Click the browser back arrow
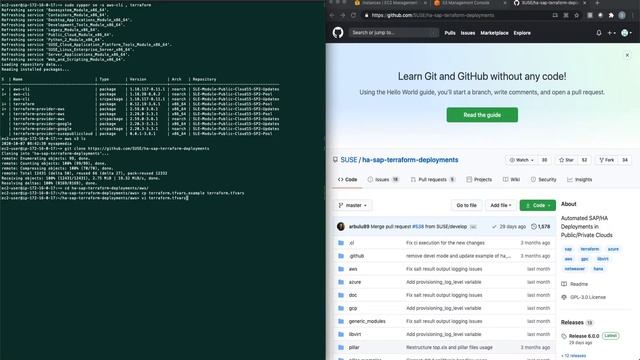640x360 pixels. pyautogui.click(x=332, y=16)
